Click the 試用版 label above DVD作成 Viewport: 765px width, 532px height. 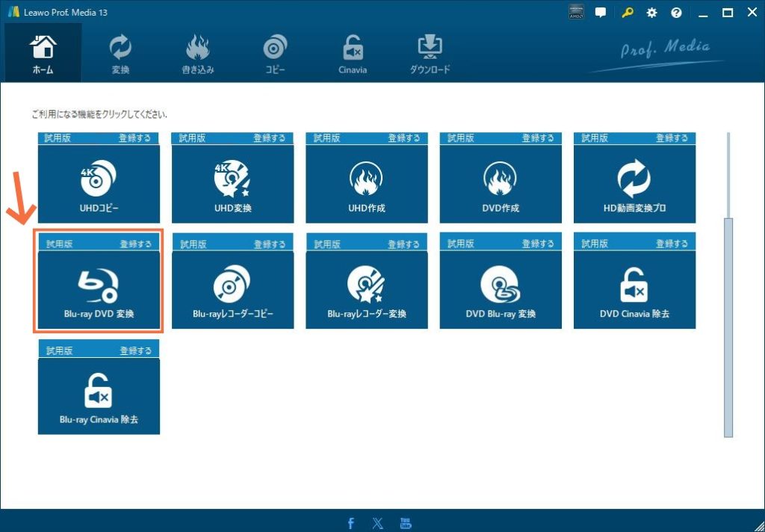tap(460, 138)
